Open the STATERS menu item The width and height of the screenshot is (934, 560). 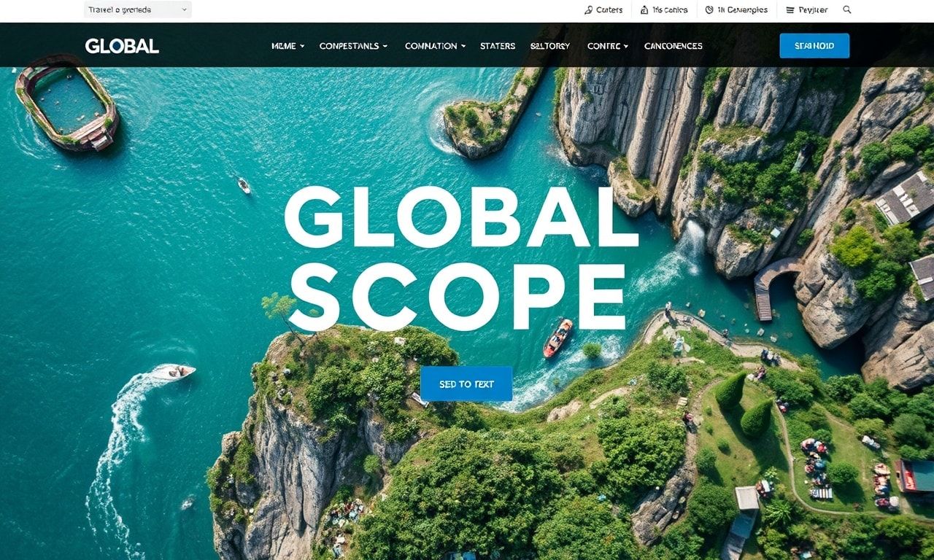pos(498,46)
